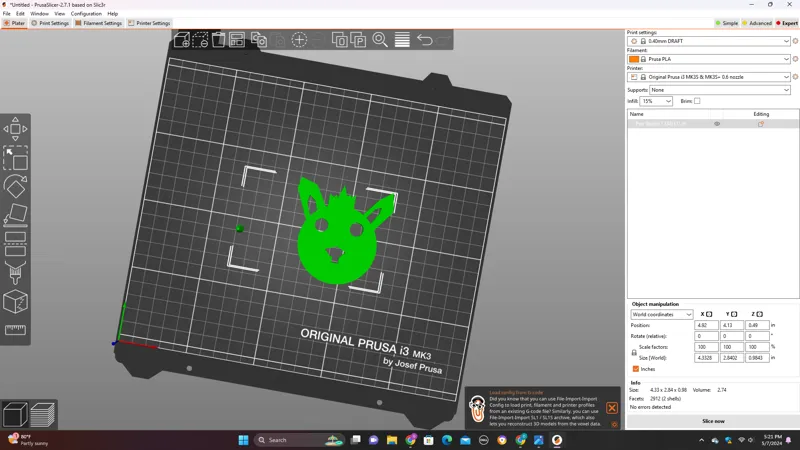The height and width of the screenshot is (450, 800).
Task: Switch to sliced layers preview view
Action: [x=42, y=414]
